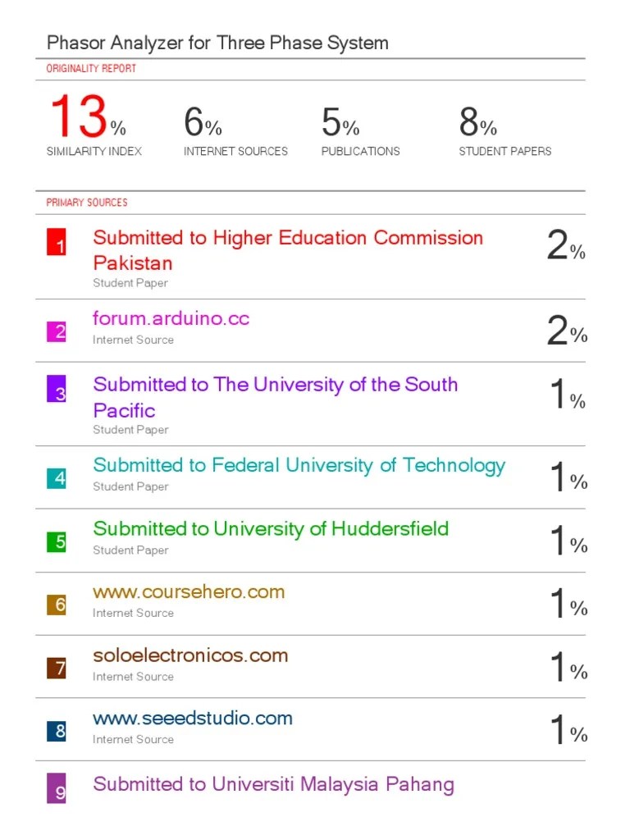Image resolution: width=630 pixels, height=840 pixels.
Task: Select Submitted to Universiti Malaysia Pahang source
Action: pos(273,784)
